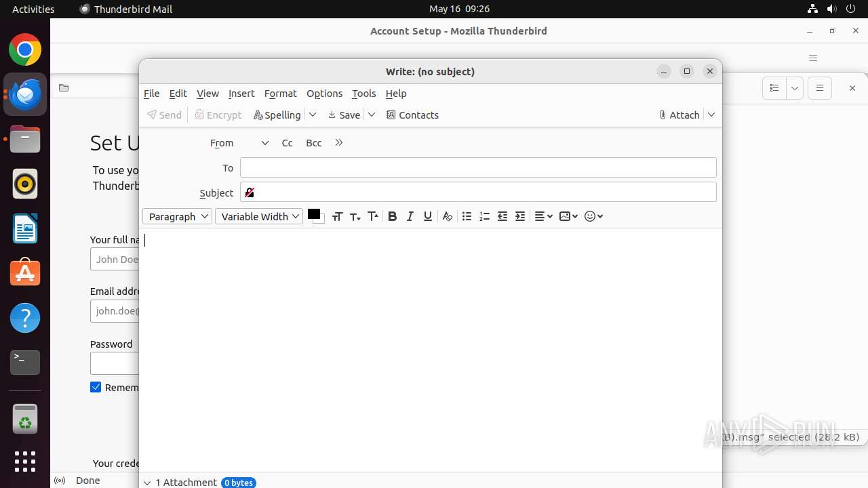
Task: Open the Edit menu
Action: pyautogui.click(x=178, y=94)
